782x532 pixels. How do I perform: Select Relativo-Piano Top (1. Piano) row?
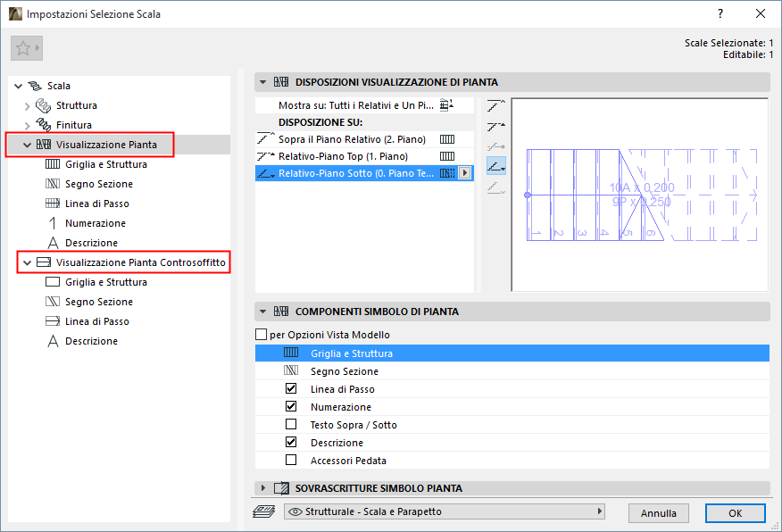(364, 156)
